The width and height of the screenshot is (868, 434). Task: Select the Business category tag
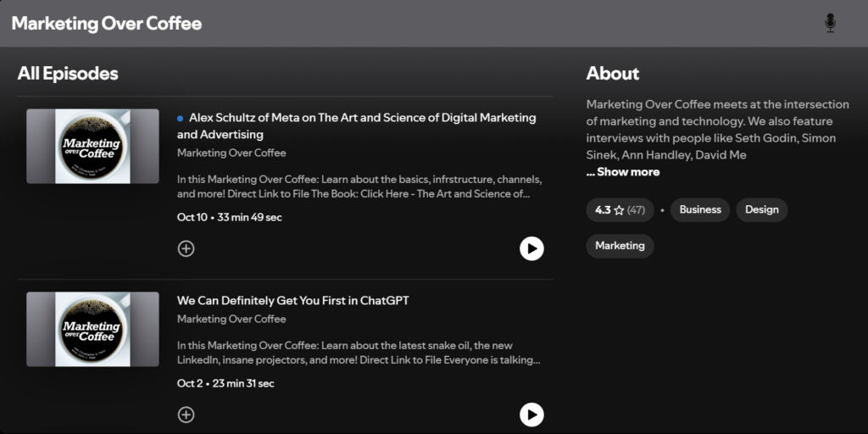tap(699, 210)
